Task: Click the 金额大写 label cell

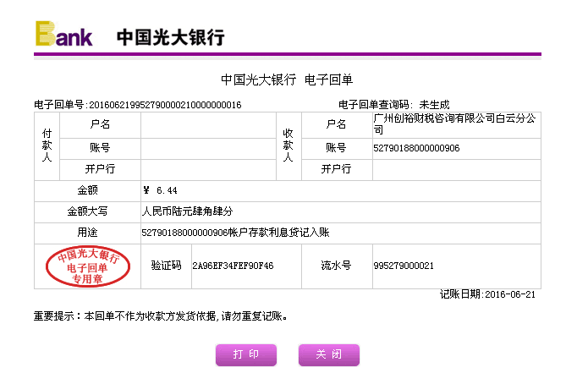Action: 87,211
